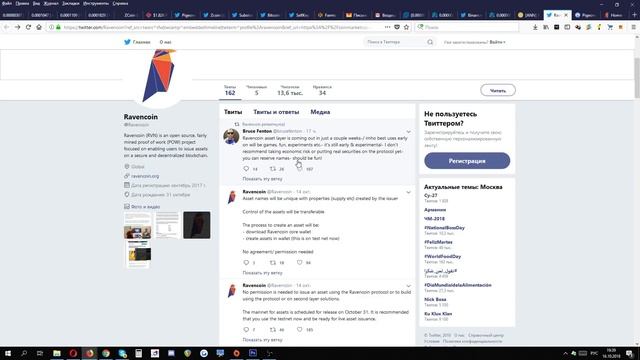
Task: Expand options chevron on 'Asset names' tweet
Action: [408, 192]
